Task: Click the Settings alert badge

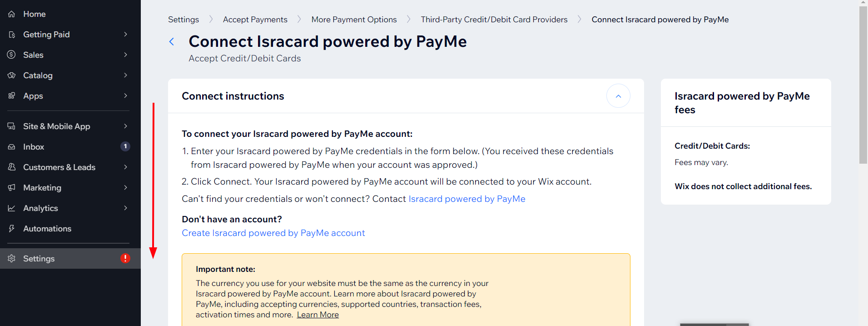Action: tap(125, 258)
